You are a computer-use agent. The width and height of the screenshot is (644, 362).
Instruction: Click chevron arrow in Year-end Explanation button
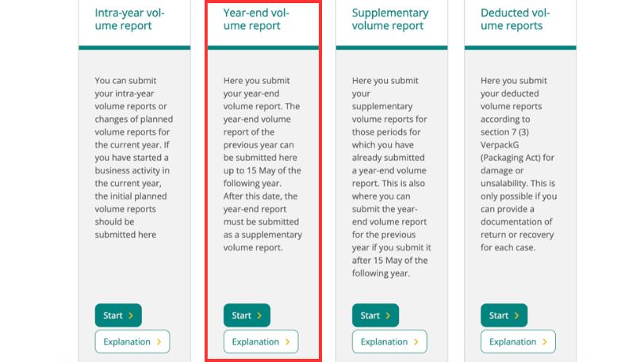click(x=287, y=342)
